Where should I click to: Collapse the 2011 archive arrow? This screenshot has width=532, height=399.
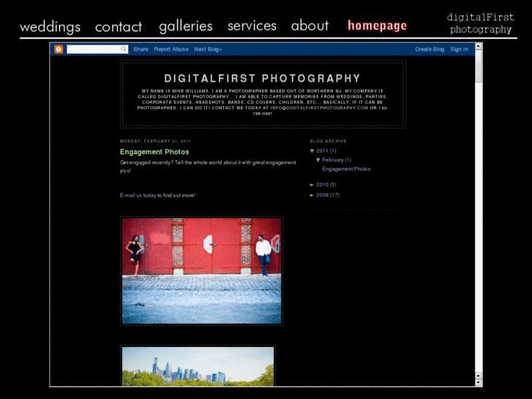(312, 151)
